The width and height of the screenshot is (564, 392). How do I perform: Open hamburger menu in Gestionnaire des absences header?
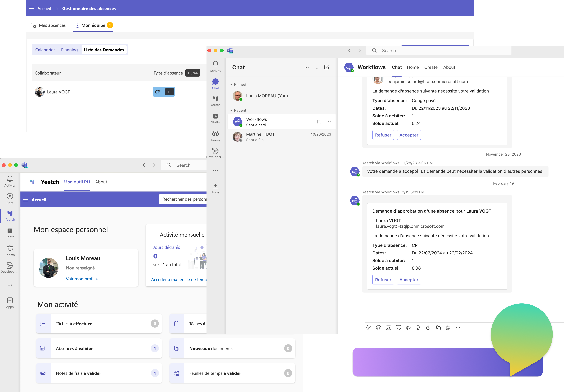click(31, 8)
